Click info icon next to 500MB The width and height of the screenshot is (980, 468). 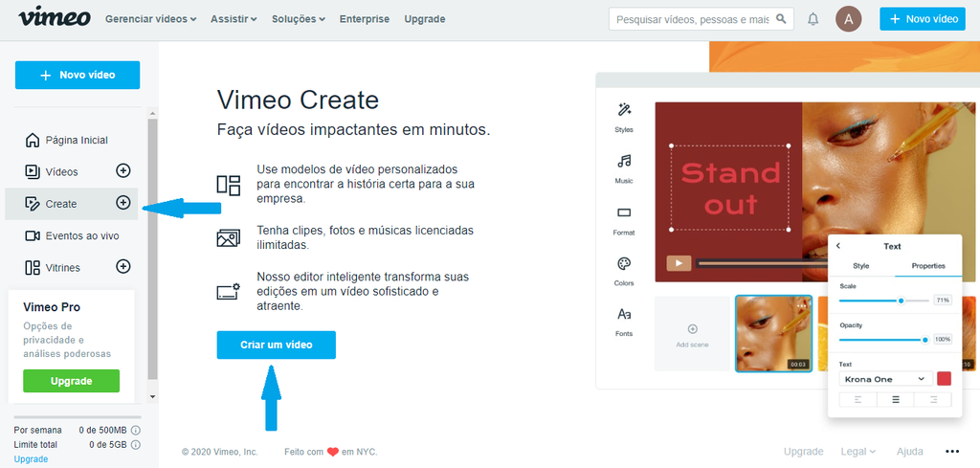click(x=136, y=430)
